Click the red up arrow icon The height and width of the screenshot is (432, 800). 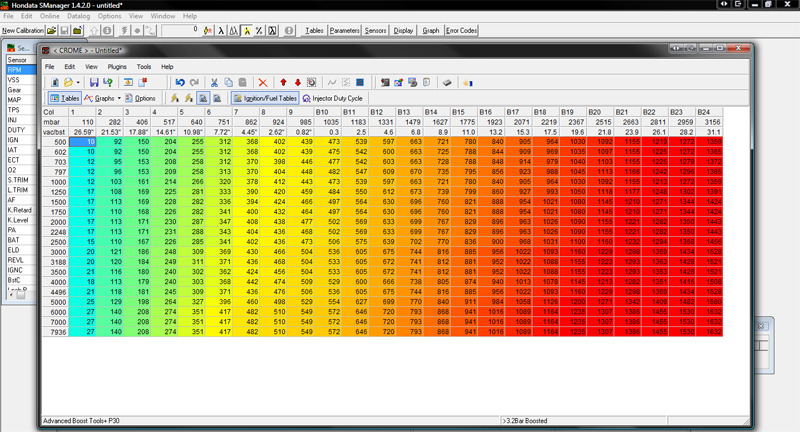[x=283, y=82]
